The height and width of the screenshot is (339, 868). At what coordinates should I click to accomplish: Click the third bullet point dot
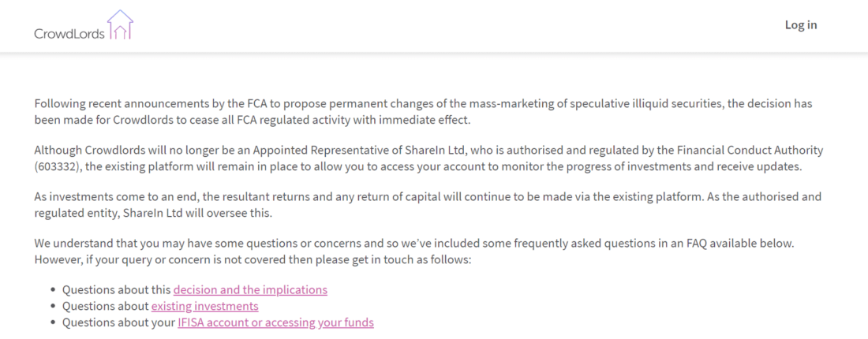pos(53,323)
